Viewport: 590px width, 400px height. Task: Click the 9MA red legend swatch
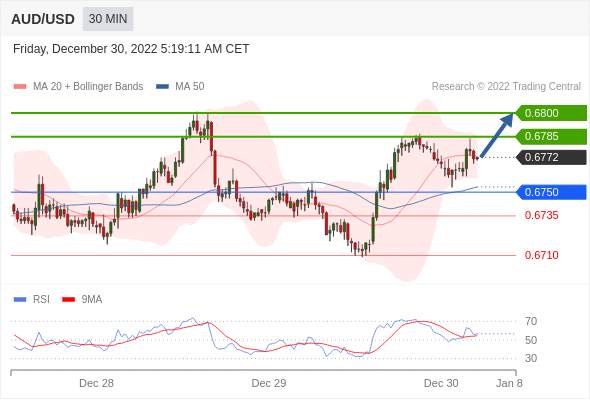point(68,300)
